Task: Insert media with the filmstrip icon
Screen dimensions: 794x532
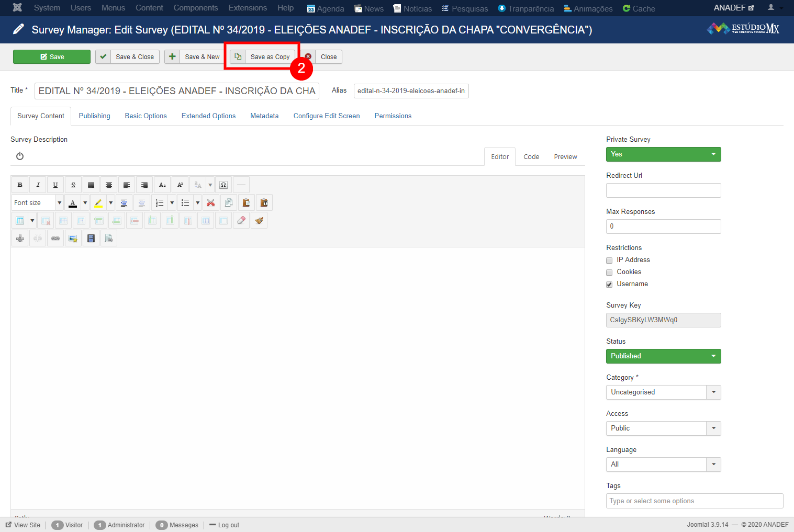Action: point(91,239)
